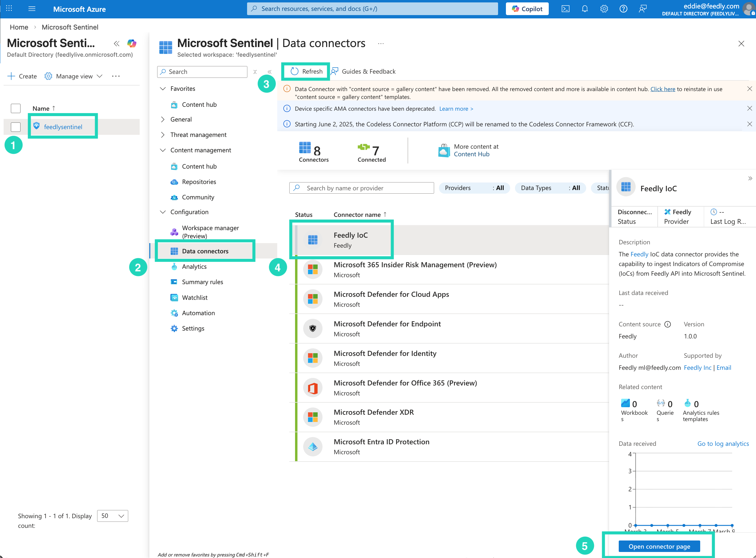This screenshot has height=558, width=756.
Task: Select Analytics in the side menu
Action: 194,267
